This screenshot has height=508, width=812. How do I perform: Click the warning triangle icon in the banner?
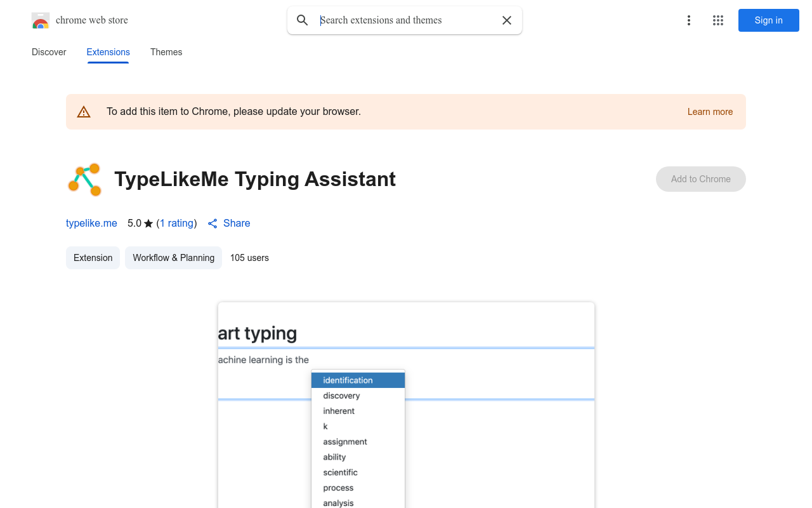click(x=84, y=112)
